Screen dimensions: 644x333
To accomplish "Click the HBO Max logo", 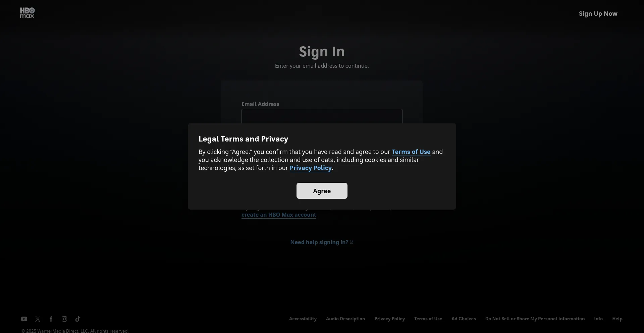I will coord(27,13).
